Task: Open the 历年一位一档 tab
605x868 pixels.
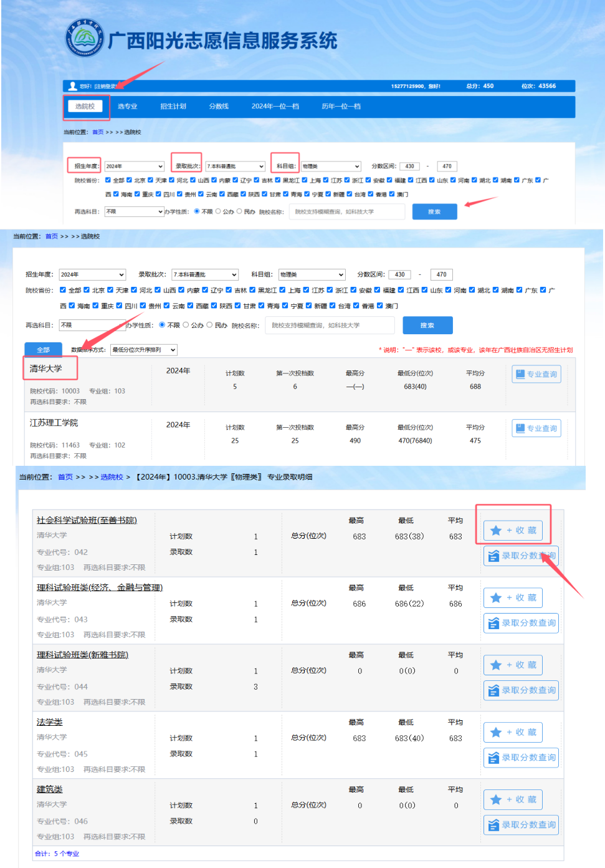Action: (x=341, y=107)
